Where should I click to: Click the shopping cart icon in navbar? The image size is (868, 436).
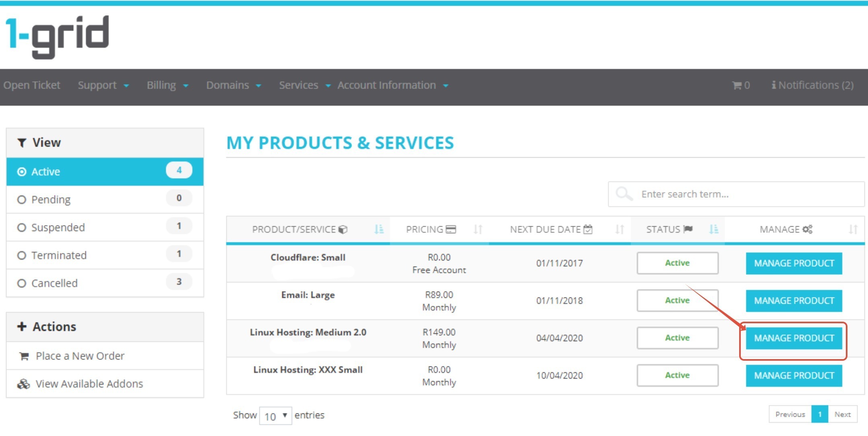pyautogui.click(x=737, y=85)
